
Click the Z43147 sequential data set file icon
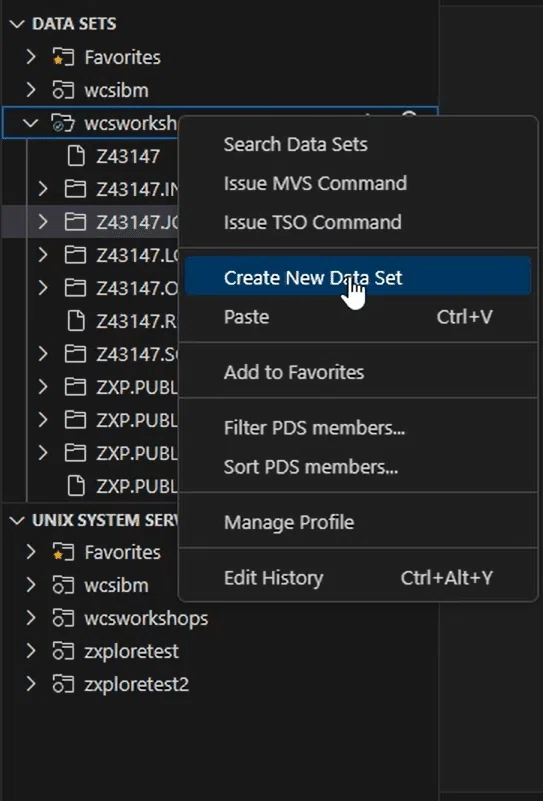[76, 156]
